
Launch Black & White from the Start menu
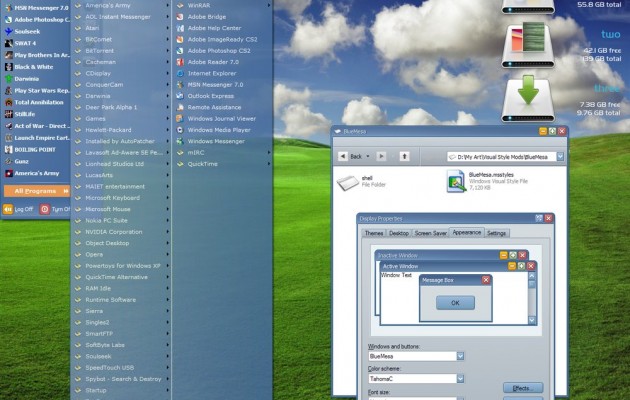[36, 67]
